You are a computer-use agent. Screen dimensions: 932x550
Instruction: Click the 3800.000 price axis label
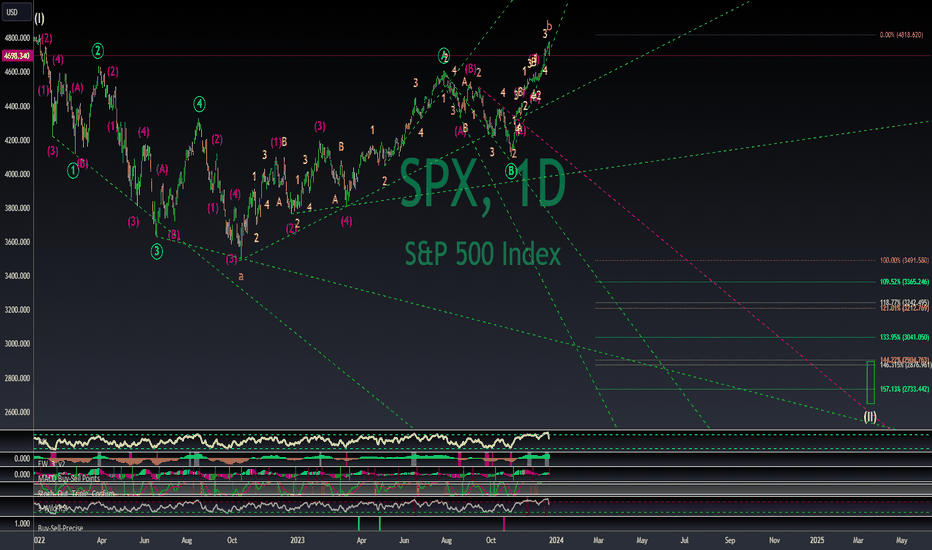(17, 208)
